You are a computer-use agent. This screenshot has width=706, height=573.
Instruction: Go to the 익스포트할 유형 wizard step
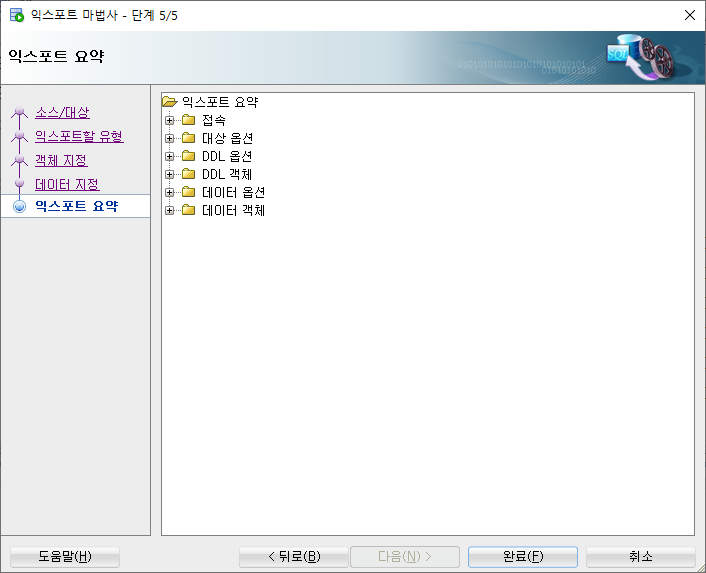tap(79, 136)
